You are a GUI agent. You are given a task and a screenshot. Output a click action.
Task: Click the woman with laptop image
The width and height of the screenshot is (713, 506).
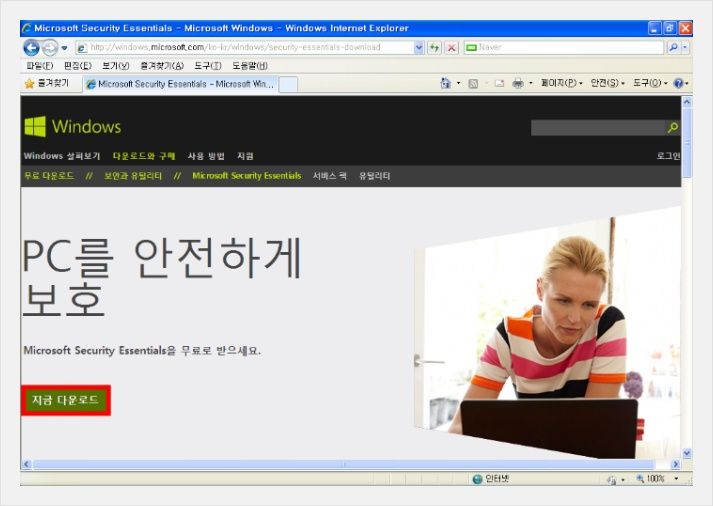[x=547, y=332]
